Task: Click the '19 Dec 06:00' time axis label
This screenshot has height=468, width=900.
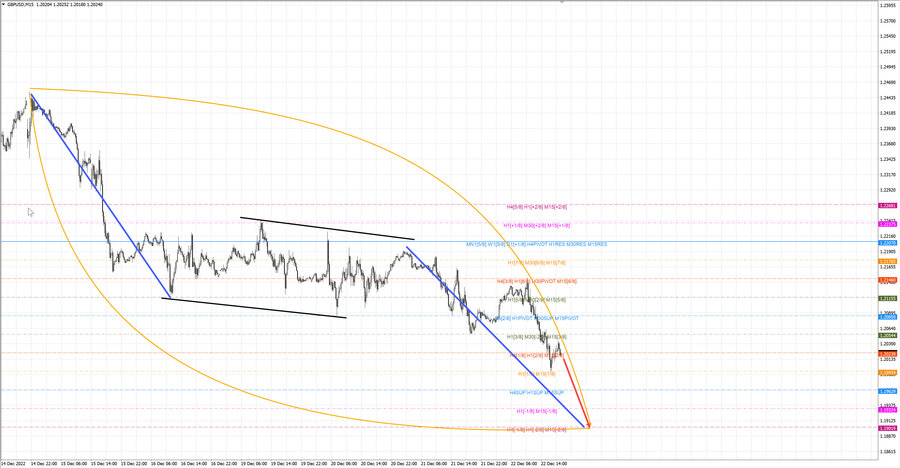Action: pos(254,463)
